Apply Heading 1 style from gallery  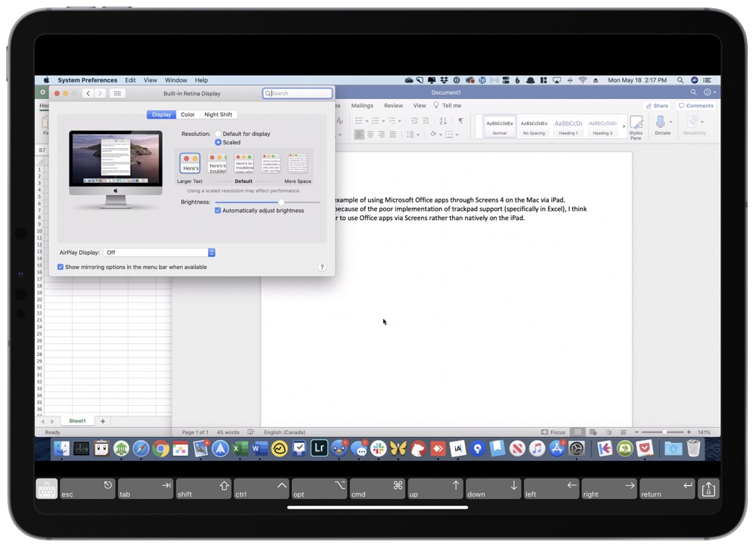(x=568, y=127)
